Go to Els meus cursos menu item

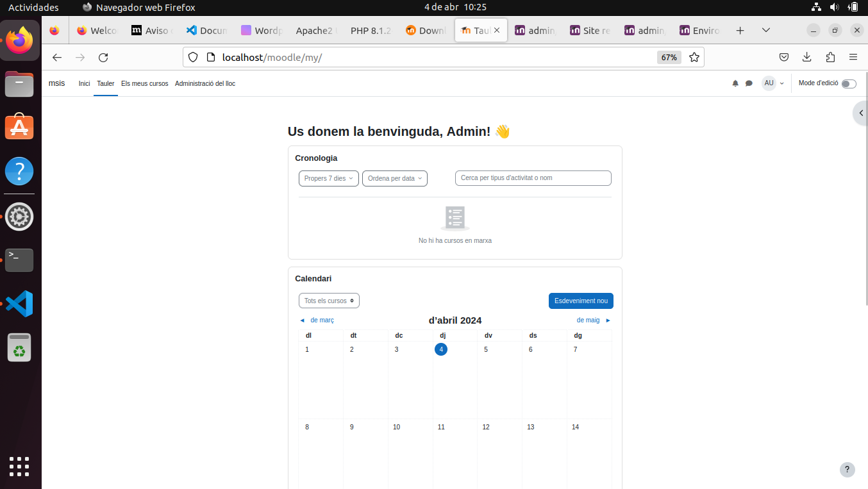[x=144, y=83]
